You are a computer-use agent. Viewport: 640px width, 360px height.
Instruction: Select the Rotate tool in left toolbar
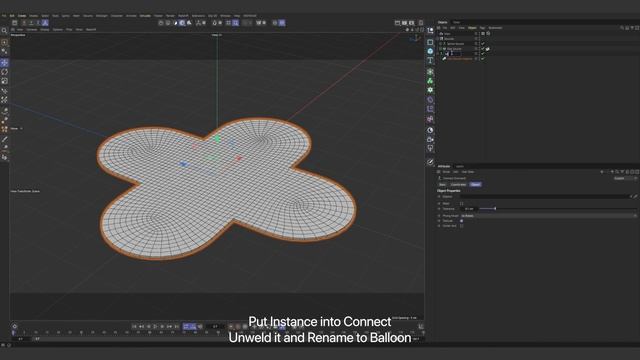(4, 72)
